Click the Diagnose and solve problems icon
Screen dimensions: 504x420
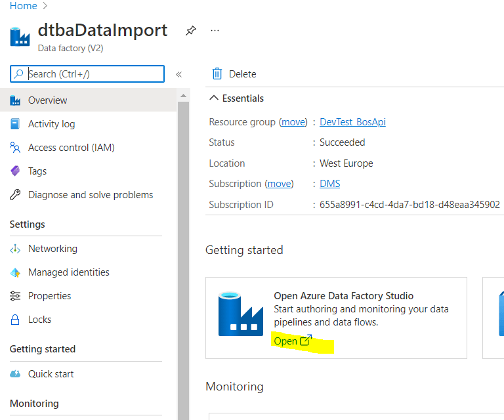click(16, 195)
